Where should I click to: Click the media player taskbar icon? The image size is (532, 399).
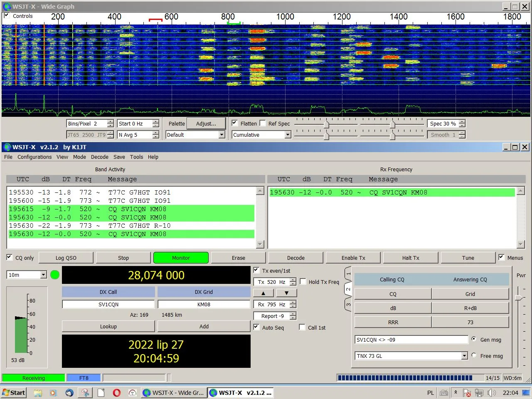click(x=53, y=393)
